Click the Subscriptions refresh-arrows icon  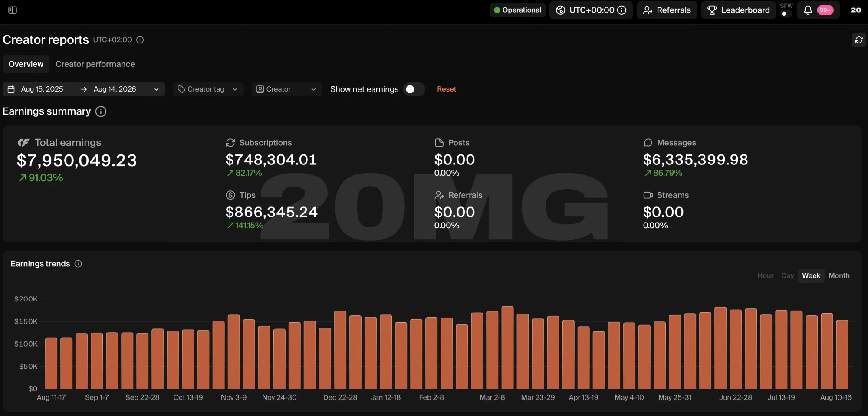(230, 143)
